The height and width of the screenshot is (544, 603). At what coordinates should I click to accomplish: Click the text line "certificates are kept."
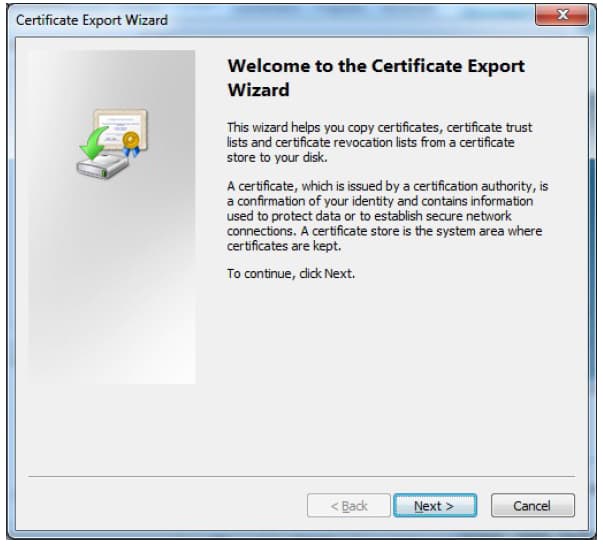284,245
